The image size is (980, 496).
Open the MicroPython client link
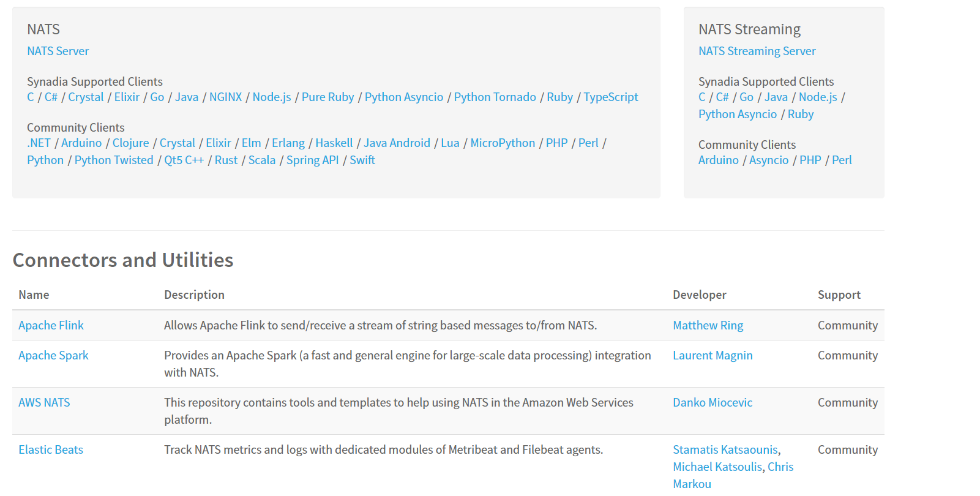pos(503,143)
